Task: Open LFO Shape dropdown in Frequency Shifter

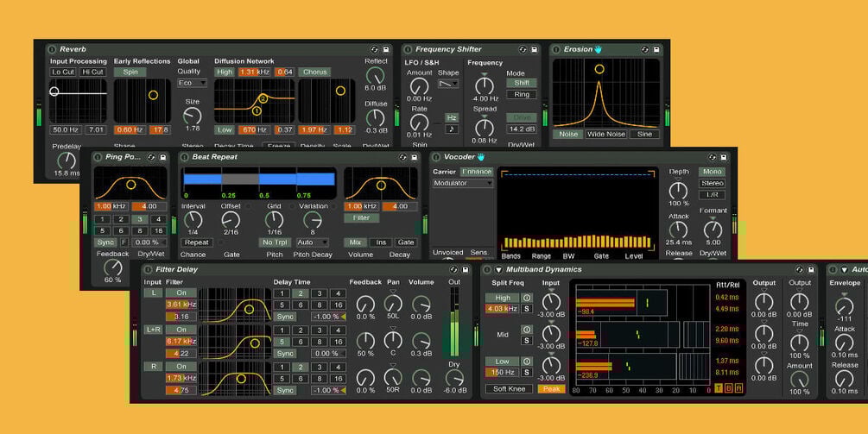Action: 448,84
